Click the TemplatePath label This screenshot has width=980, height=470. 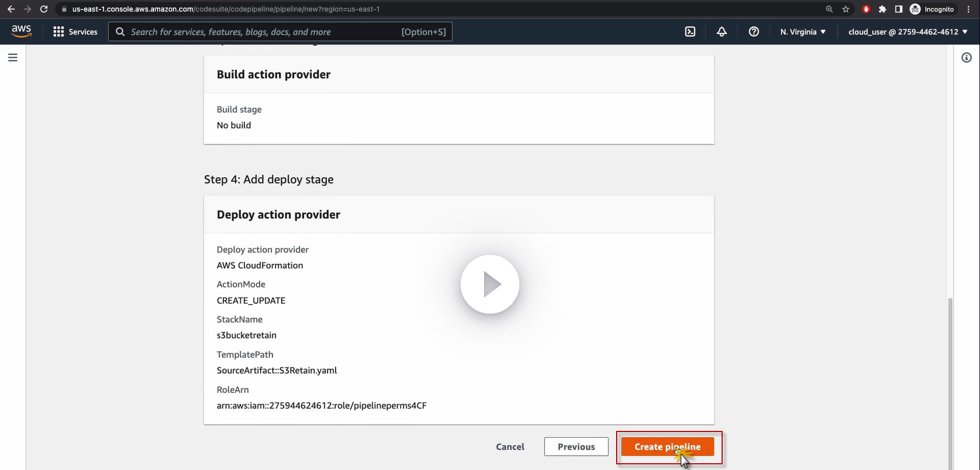(245, 354)
